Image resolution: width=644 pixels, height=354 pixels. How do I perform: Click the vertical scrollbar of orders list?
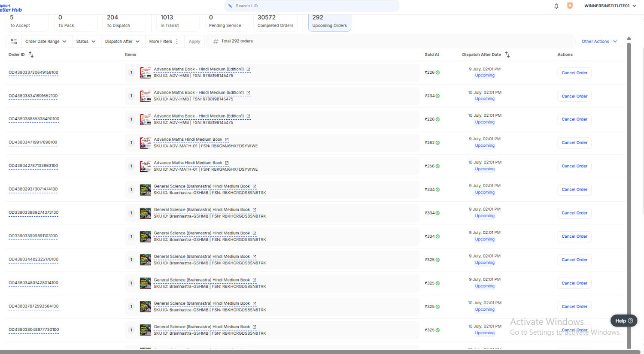pyautogui.click(x=629, y=195)
